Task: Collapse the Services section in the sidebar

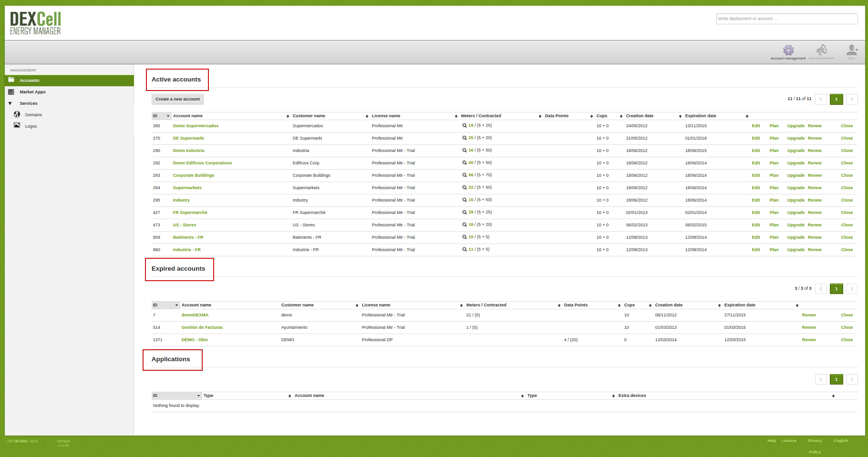Action: (x=10, y=103)
